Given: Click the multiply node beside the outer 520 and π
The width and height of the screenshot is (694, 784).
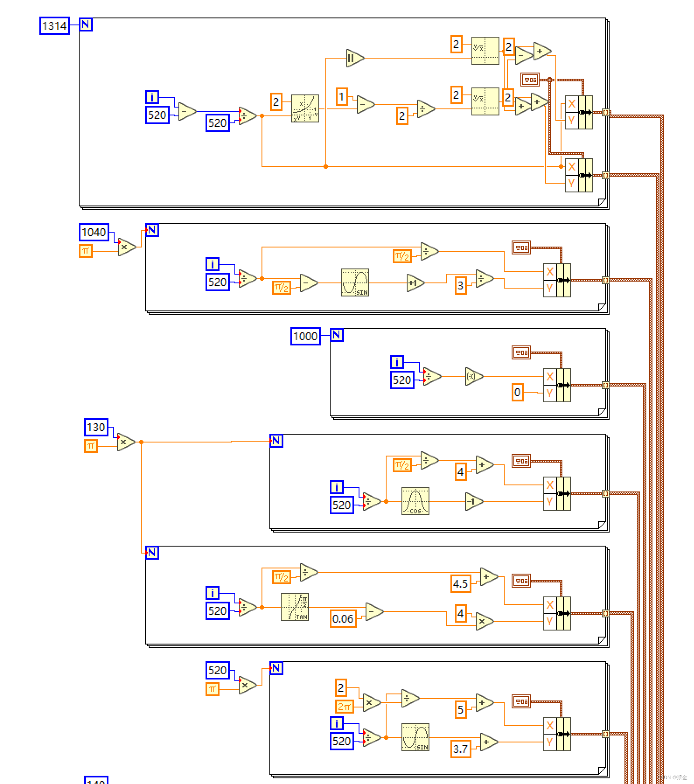Looking at the screenshot, I should [x=247, y=685].
